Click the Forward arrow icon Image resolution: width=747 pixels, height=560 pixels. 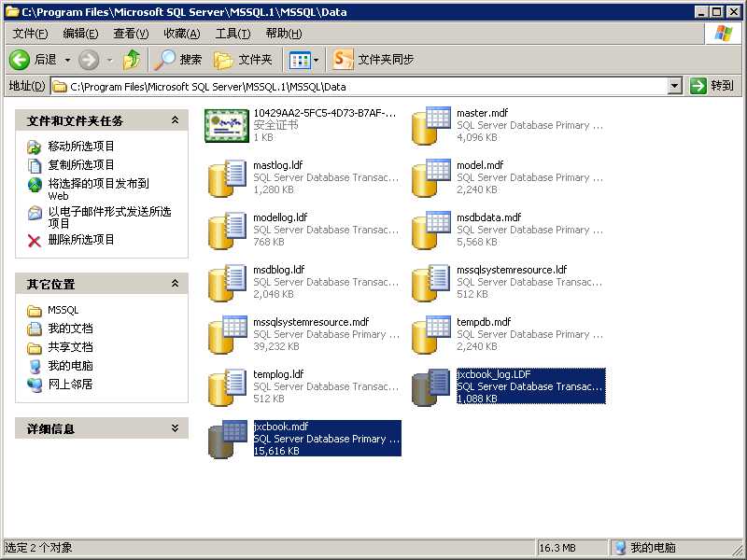(89, 60)
